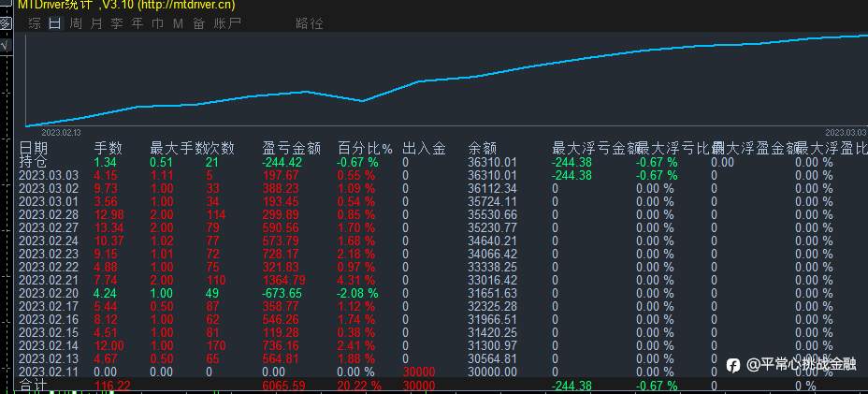Click the √ checkmark icon on left edge

(5, 46)
